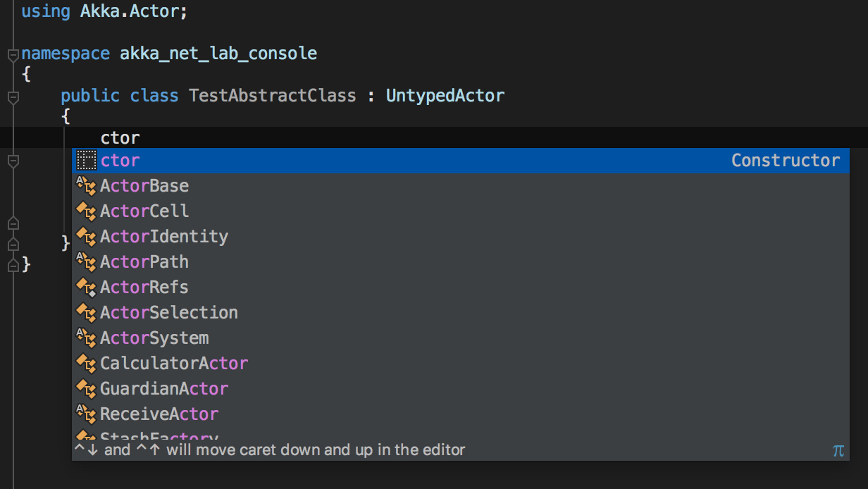Open the pi options icon in popup footer
Image resolution: width=868 pixels, height=489 pixels.
pyautogui.click(x=838, y=450)
